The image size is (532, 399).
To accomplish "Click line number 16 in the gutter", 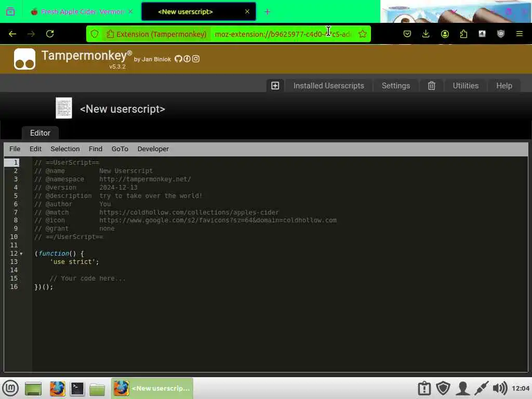I will click(14, 287).
